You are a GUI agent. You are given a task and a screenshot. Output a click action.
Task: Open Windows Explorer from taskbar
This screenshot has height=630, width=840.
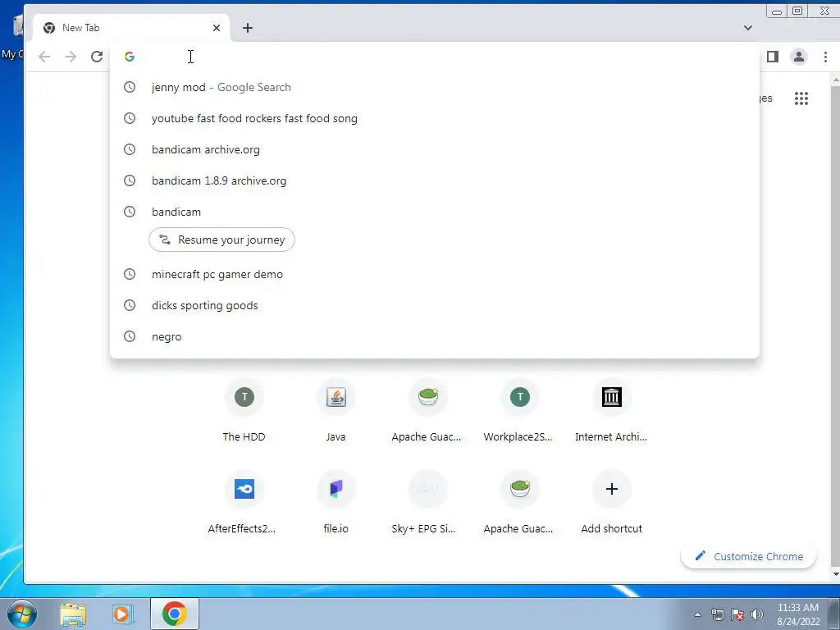(x=73, y=614)
